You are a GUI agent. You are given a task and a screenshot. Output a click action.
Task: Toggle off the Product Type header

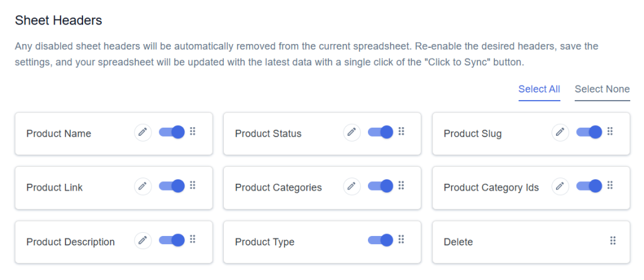click(x=380, y=240)
